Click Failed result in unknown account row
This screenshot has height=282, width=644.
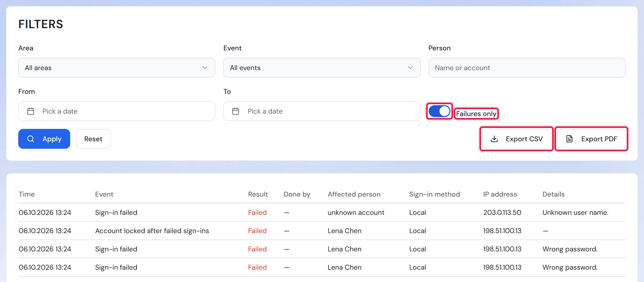point(257,213)
